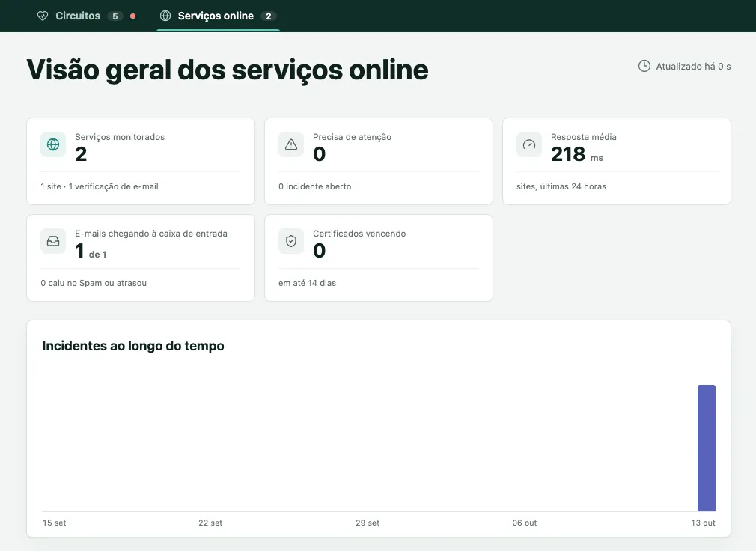Click the 'Atualizado há 0 s' text
The height and width of the screenshot is (551, 756).
(x=693, y=67)
